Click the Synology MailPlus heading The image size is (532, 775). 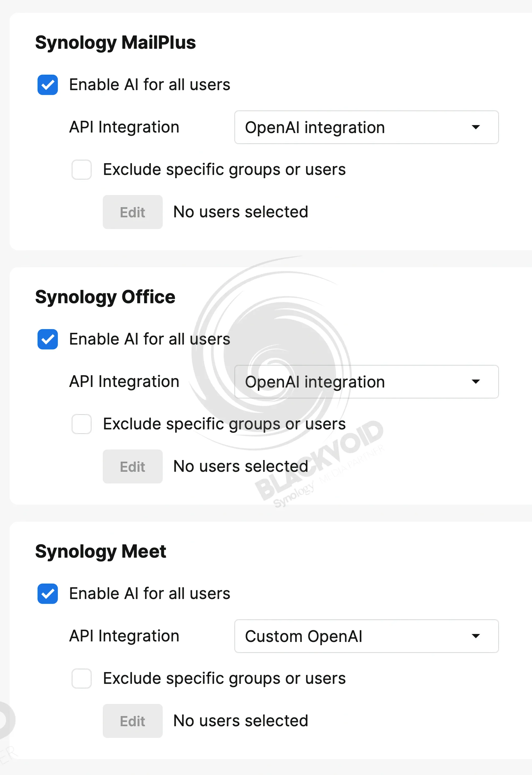[x=115, y=43]
